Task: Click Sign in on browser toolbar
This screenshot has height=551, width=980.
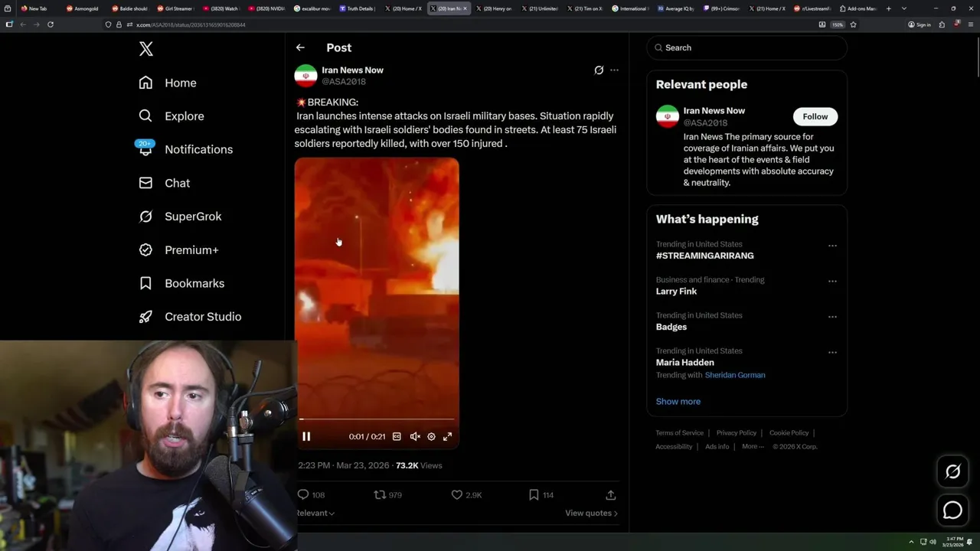Action: coord(920,24)
